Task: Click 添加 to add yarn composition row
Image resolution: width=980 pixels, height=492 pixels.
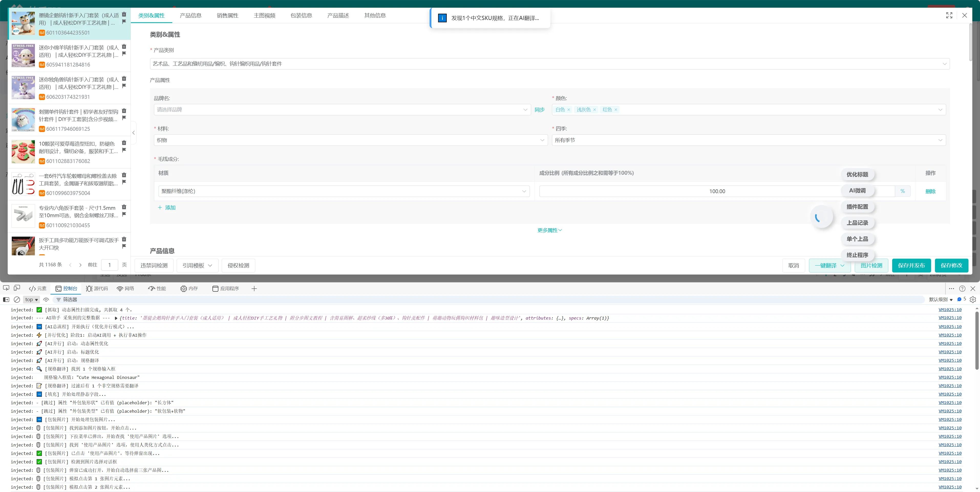Action: [167, 207]
